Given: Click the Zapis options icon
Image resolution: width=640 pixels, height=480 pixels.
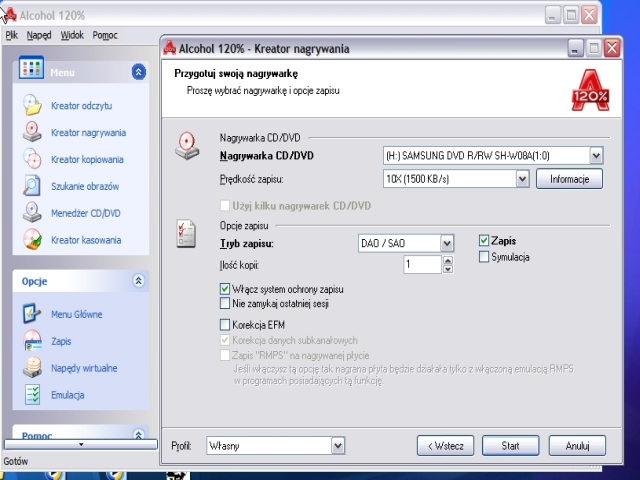Looking at the screenshot, I should (x=32, y=341).
